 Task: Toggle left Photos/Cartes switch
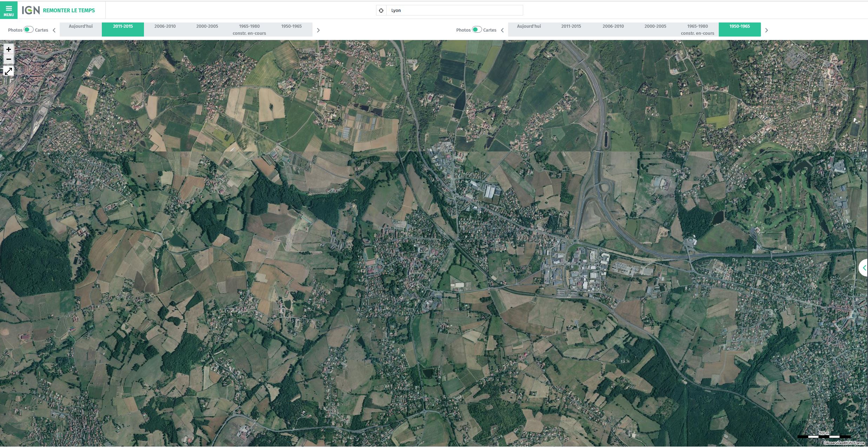[28, 30]
